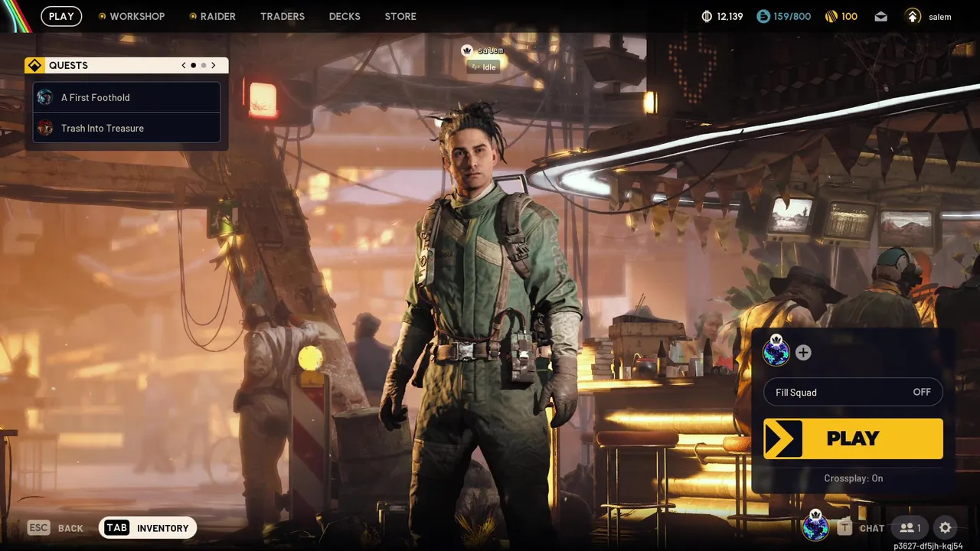The height and width of the screenshot is (551, 980).
Task: Click squad leader avatar above Fill Squad
Action: (776, 351)
